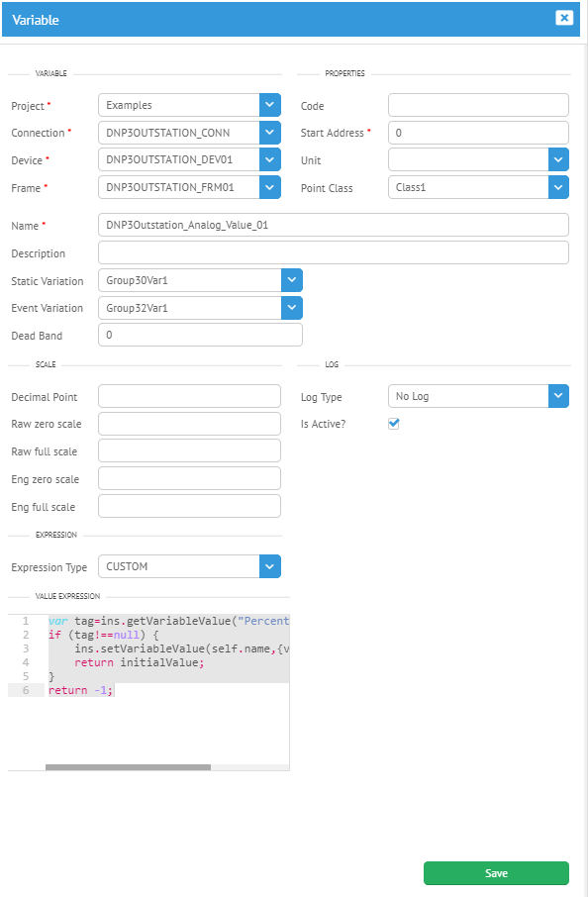Image resolution: width=588 pixels, height=897 pixels.
Task: Click the code editor horizontal scrollbar
Action: coord(128,767)
